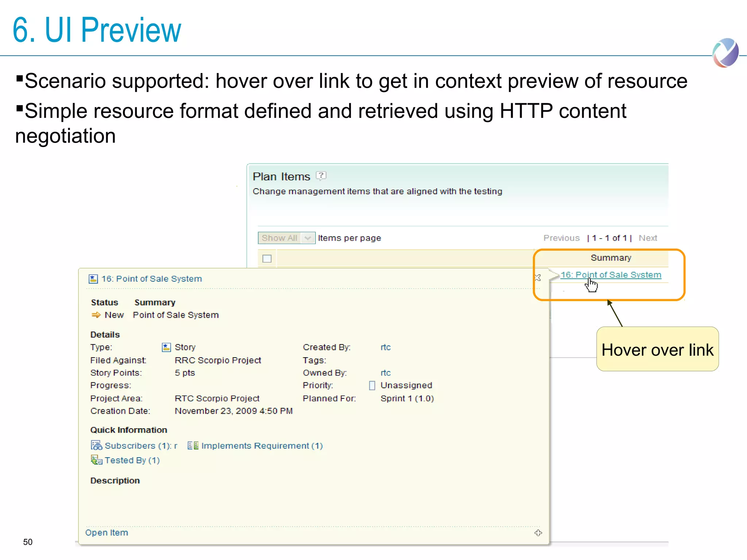
Task: Close the hover preview popup
Action: click(x=538, y=278)
